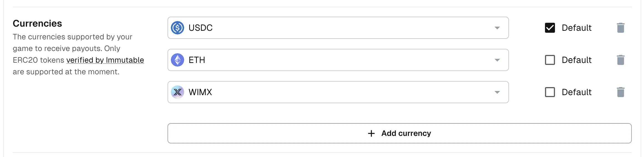This screenshot has height=157, width=644.
Task: Click the ETH diamond logo icon
Action: tap(178, 60)
